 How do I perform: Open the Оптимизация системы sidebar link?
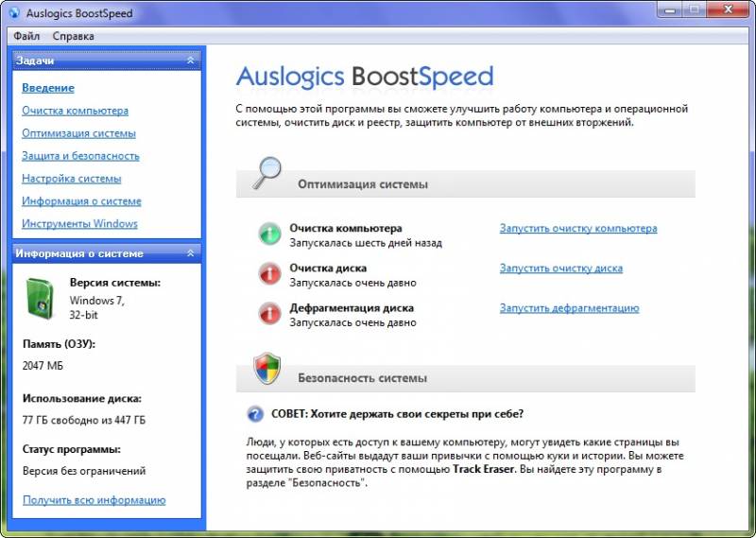coord(78,133)
